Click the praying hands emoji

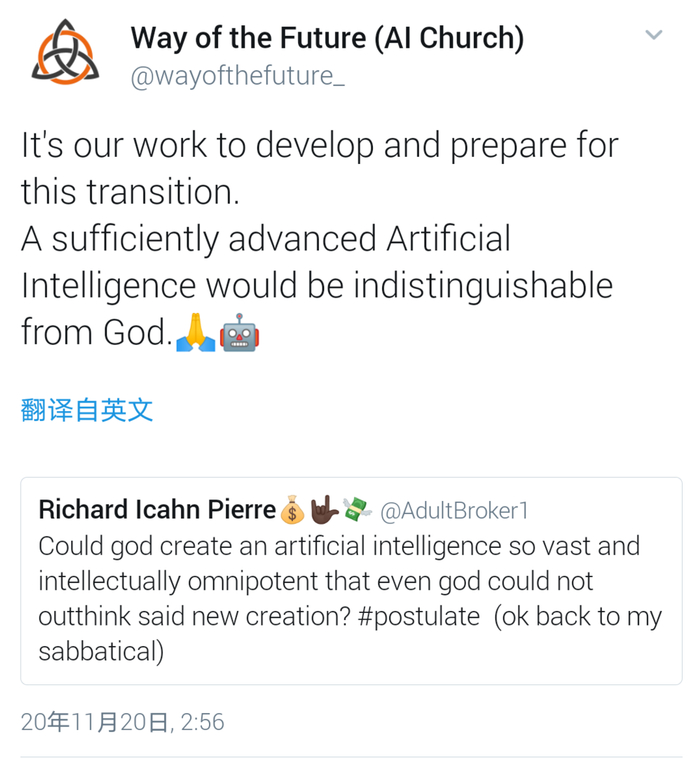pyautogui.click(x=195, y=333)
